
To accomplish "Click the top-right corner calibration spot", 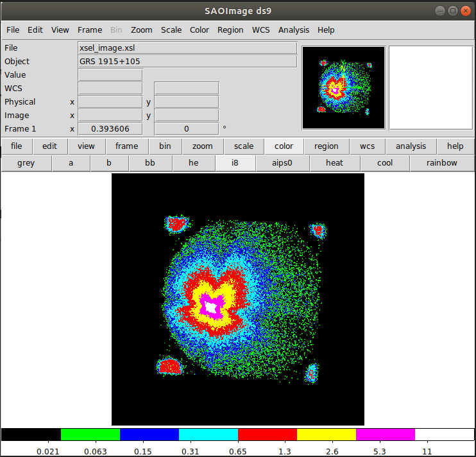I will [x=318, y=230].
